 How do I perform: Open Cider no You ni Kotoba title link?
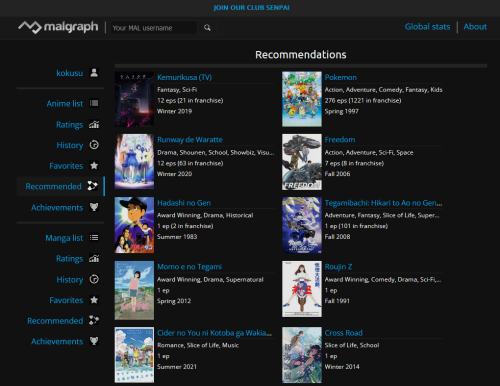pos(214,333)
